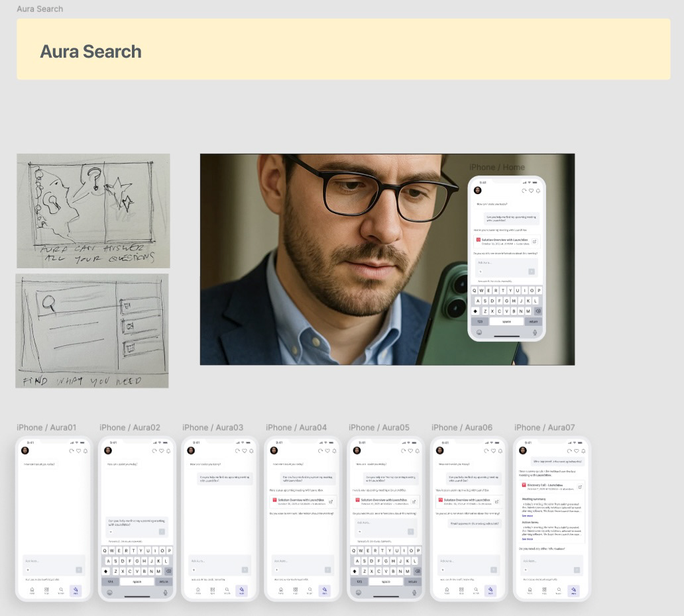Screen dimensions: 684x616
Task: Select the 'iPhone / Aura05' frame label
Action: coord(379,428)
